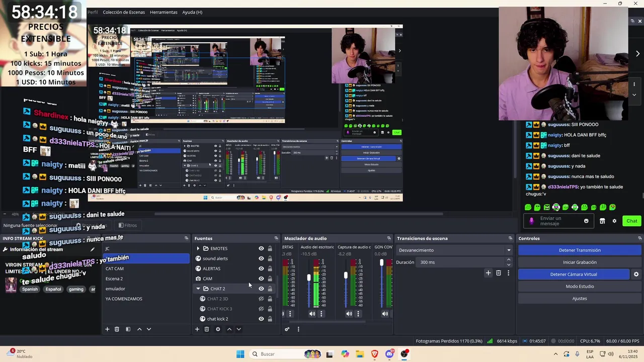Expand the EMOTES group

tap(198, 248)
